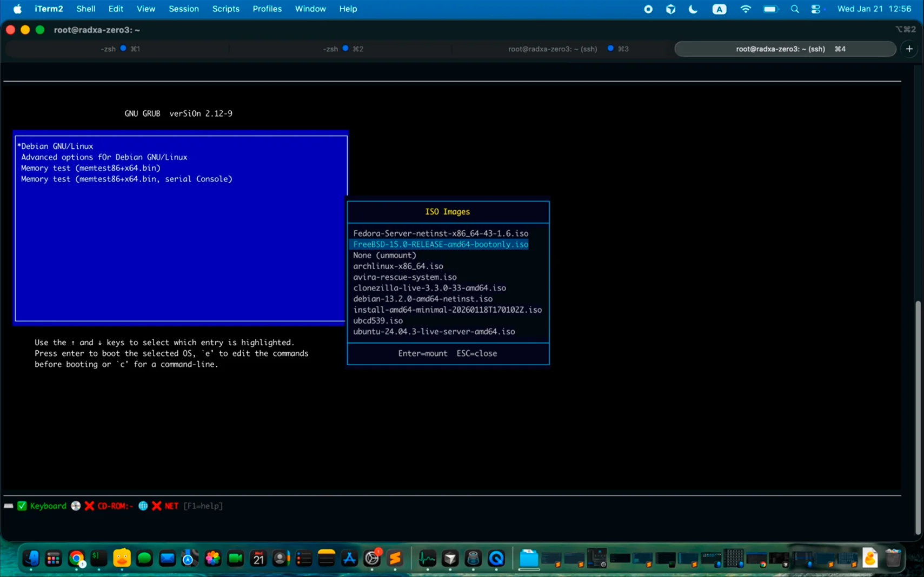Viewport: 924px width, 577px height.
Task: Switch input source via the A icon
Action: tap(719, 9)
